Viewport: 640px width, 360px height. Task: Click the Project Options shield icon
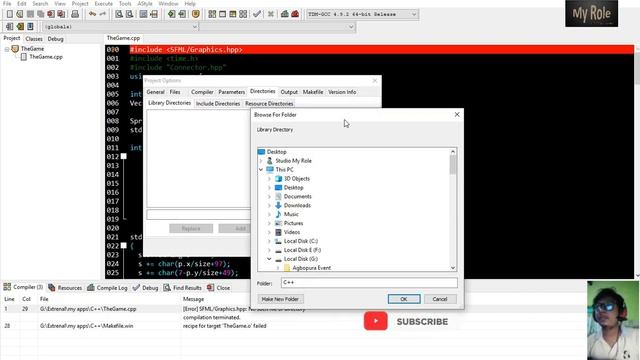[196, 14]
